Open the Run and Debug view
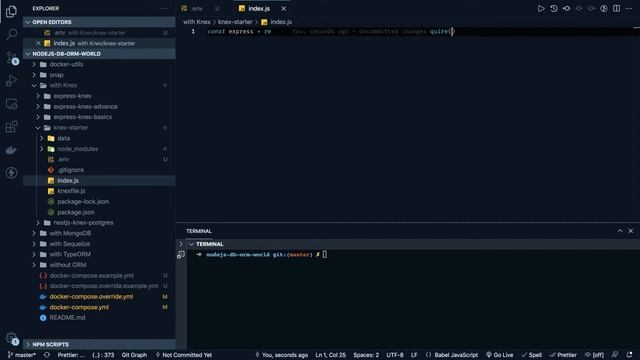This screenshot has height=360, width=640. [x=11, y=81]
